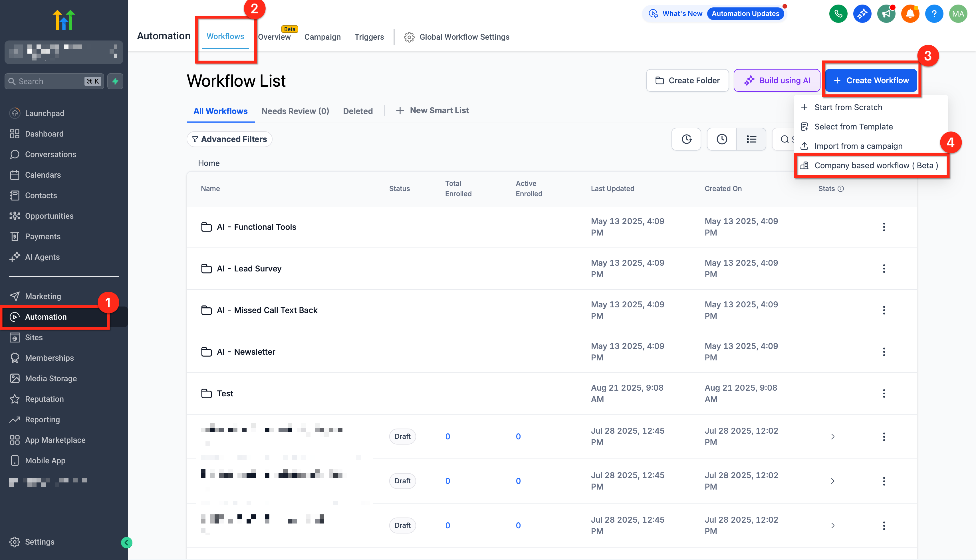Expand stats chevron for first draft workflow
Viewport: 976px width, 560px height.
coord(832,437)
